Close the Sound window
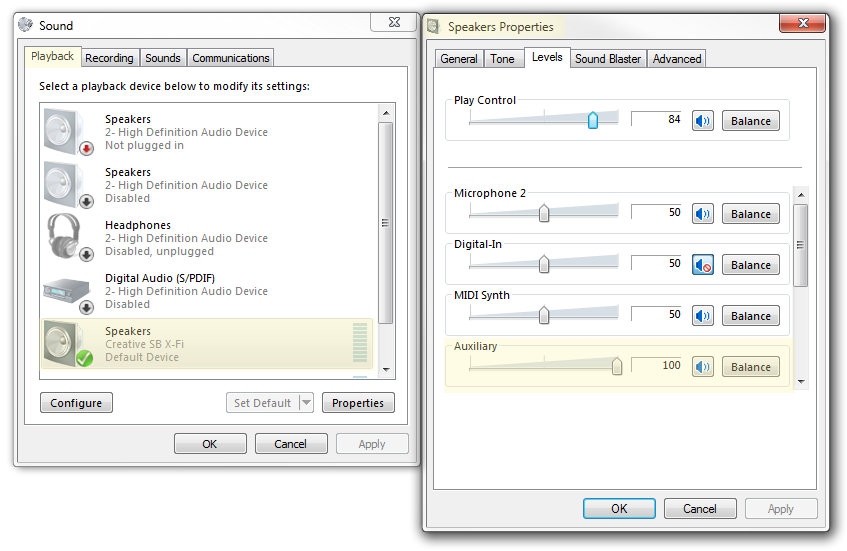This screenshot has width=847, height=551. (394, 22)
